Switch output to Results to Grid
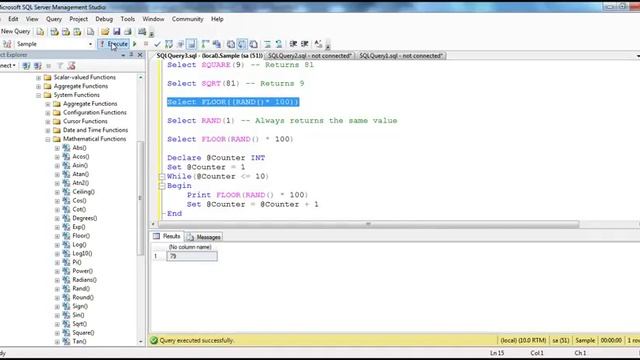The image size is (640, 360). [242, 44]
